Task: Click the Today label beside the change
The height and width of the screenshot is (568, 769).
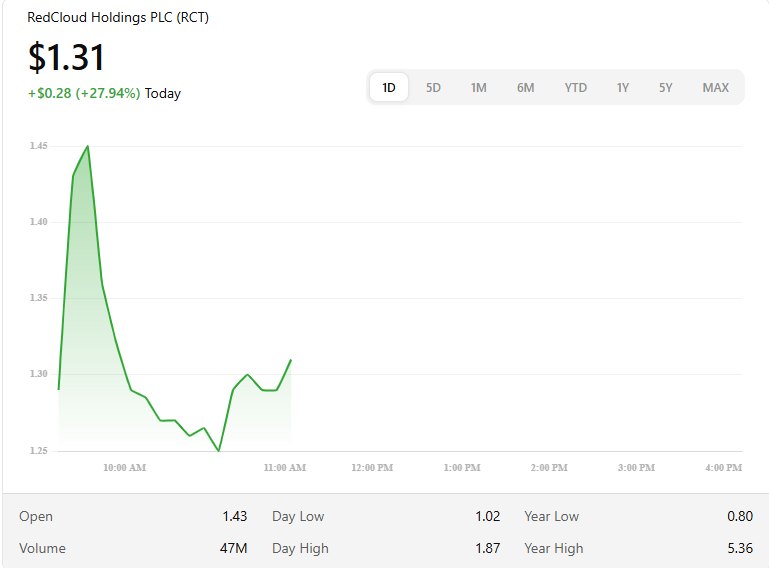Action: point(163,93)
